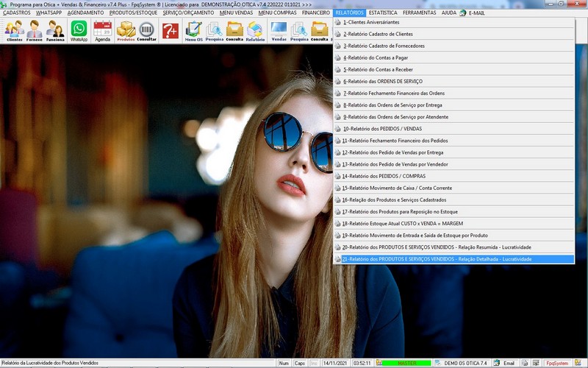Launch WhatsApp from the toolbar
The image size is (588, 368).
click(79, 30)
